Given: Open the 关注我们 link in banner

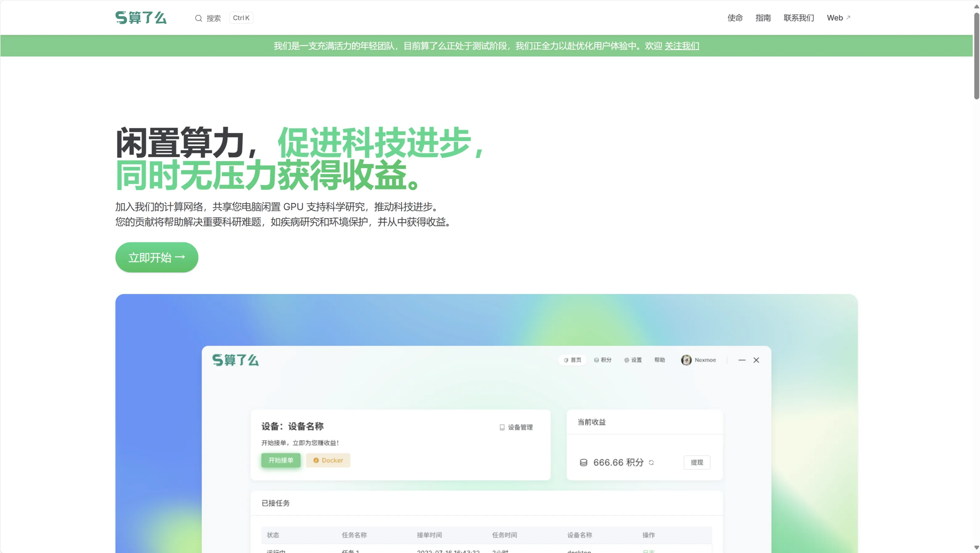Looking at the screenshot, I should [682, 46].
